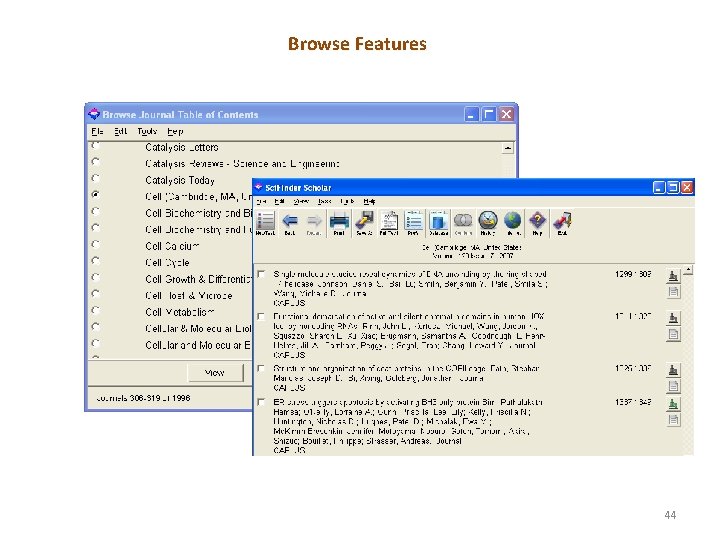Open Help with the question-mark icon

click(537, 223)
